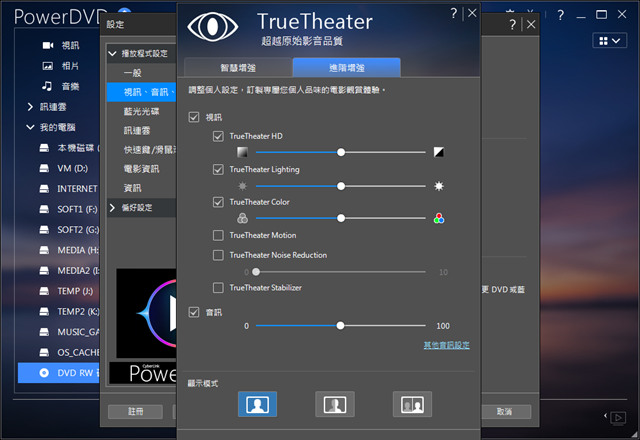
Task: Toggle TrueTheater HD checkbox
Action: click(x=218, y=136)
